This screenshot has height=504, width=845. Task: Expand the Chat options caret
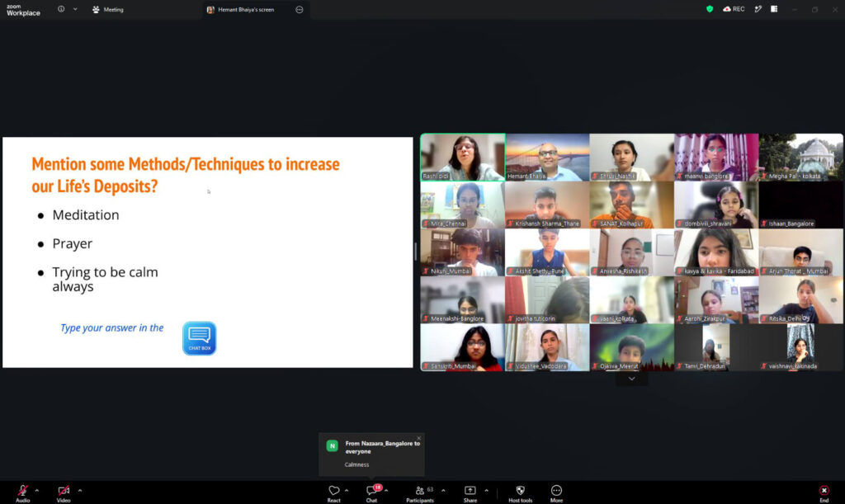(x=386, y=491)
